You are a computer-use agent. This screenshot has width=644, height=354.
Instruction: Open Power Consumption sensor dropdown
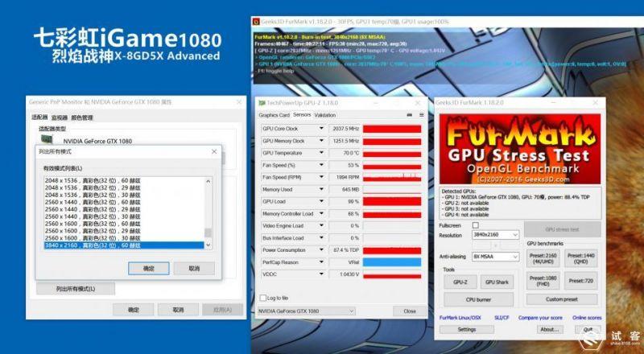click(x=321, y=250)
